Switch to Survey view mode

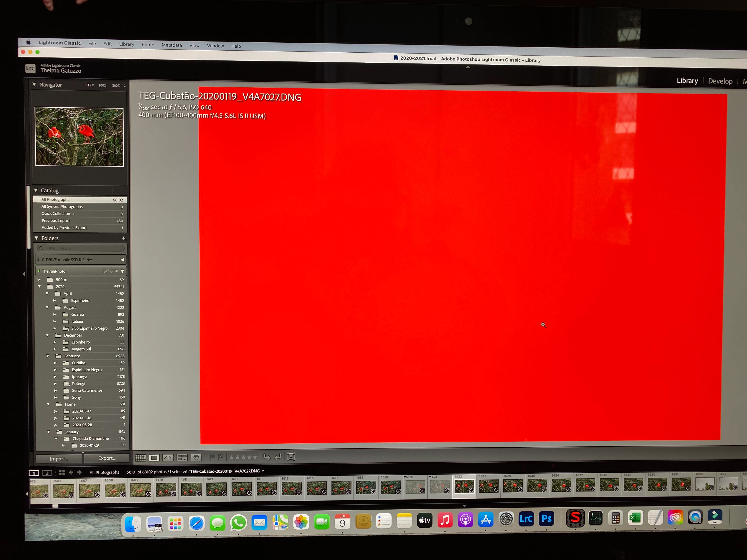tap(182, 458)
